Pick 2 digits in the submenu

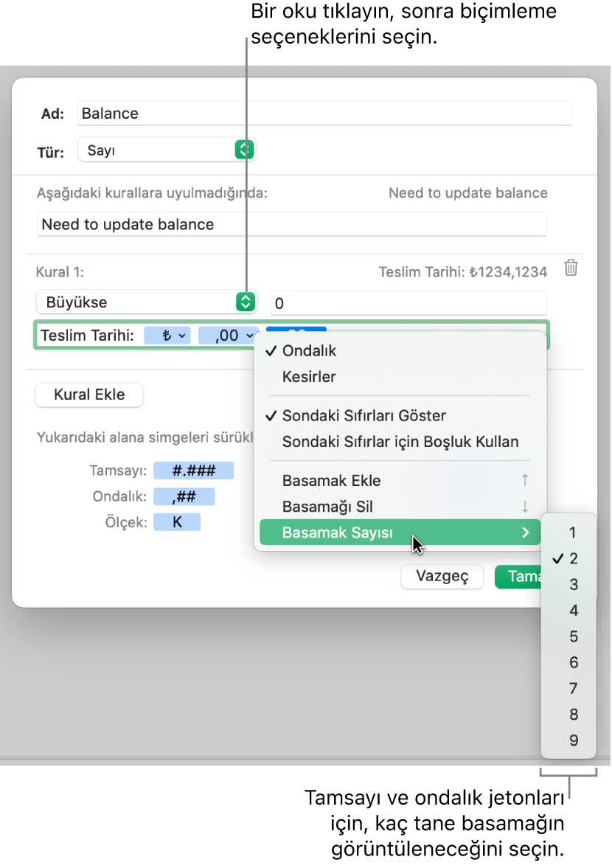pos(568,558)
